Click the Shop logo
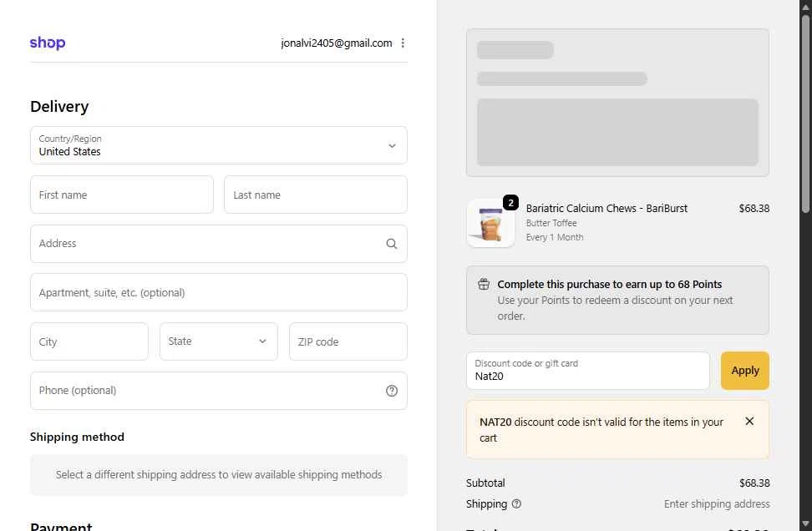 [x=48, y=43]
